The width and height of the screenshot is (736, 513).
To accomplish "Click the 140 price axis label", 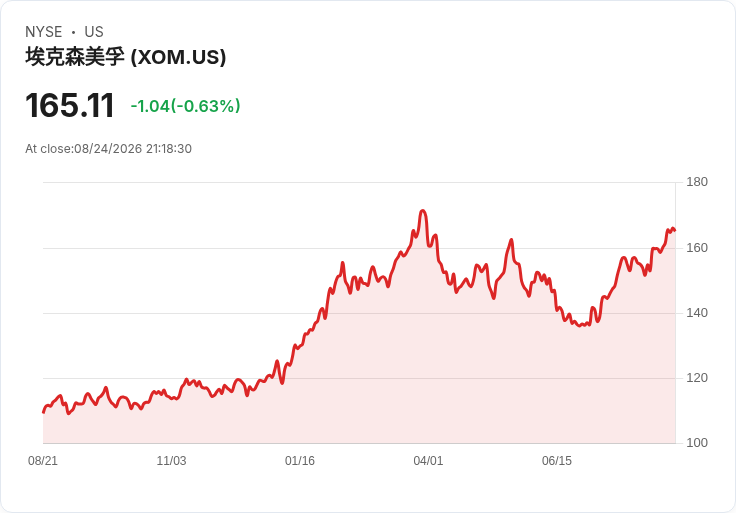I will coord(697,313).
